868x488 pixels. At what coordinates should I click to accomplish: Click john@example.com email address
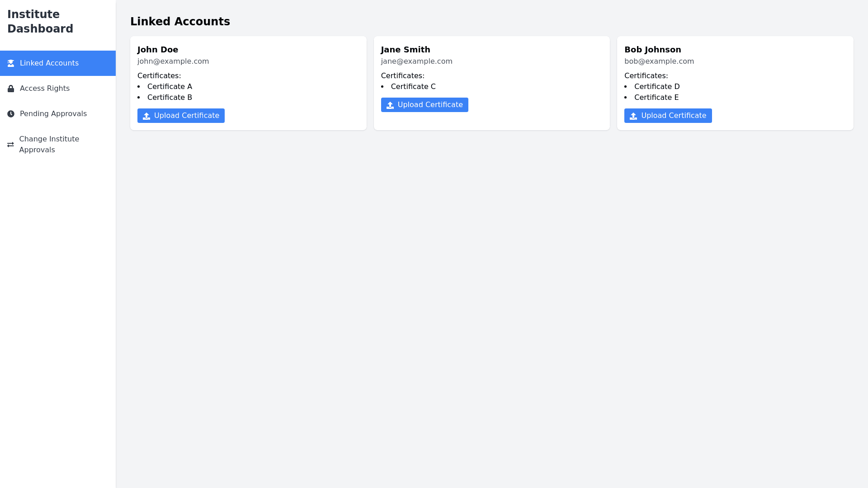pos(173,61)
